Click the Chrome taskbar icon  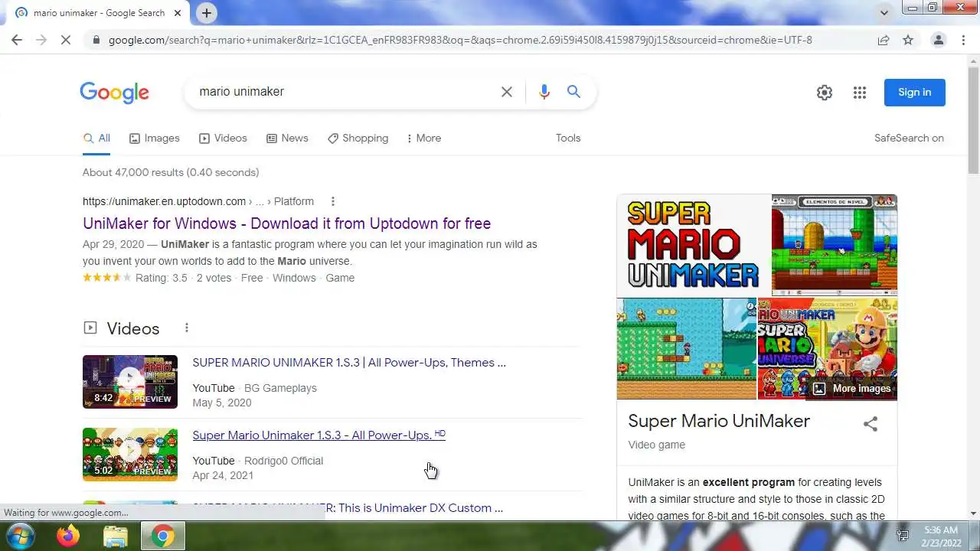click(x=162, y=536)
